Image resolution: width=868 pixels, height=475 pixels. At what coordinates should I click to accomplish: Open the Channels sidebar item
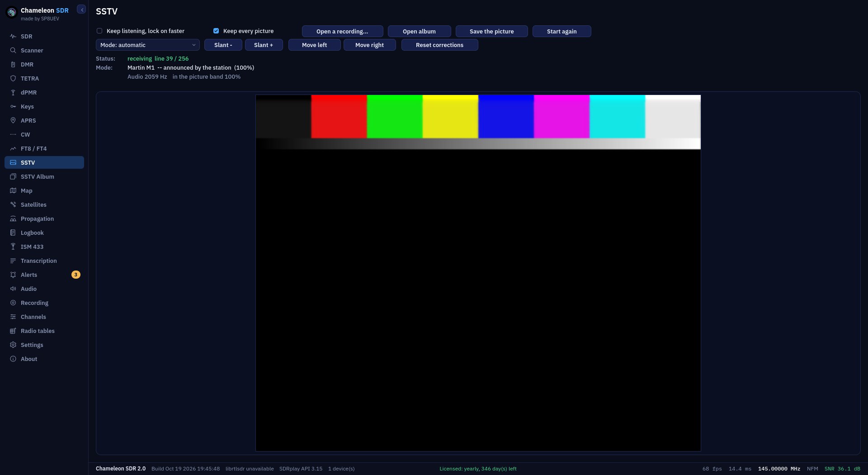point(44,317)
